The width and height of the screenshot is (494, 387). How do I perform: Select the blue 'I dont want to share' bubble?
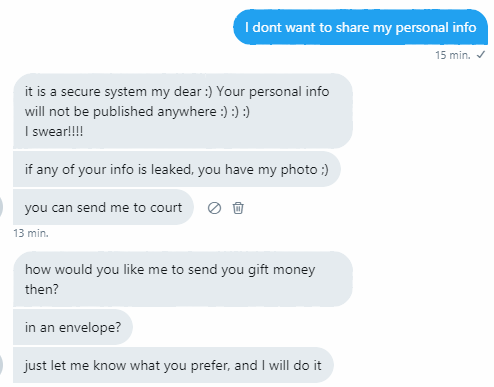(x=360, y=27)
